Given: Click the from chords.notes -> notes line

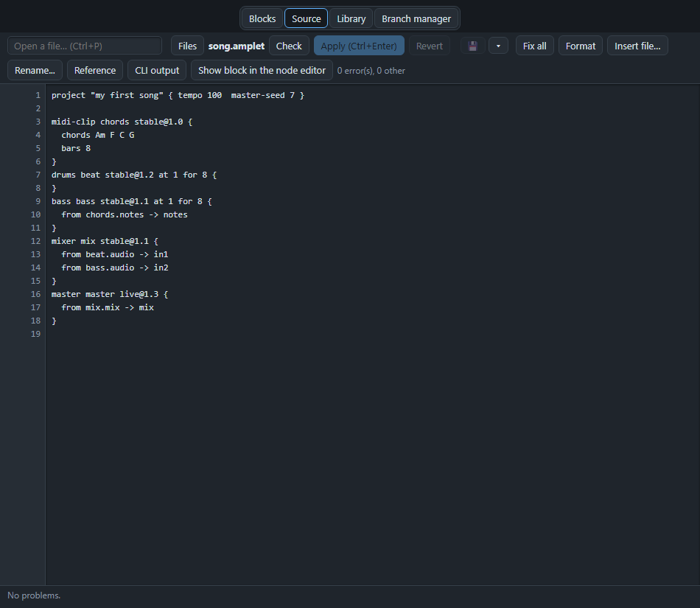Looking at the screenshot, I should click(125, 214).
